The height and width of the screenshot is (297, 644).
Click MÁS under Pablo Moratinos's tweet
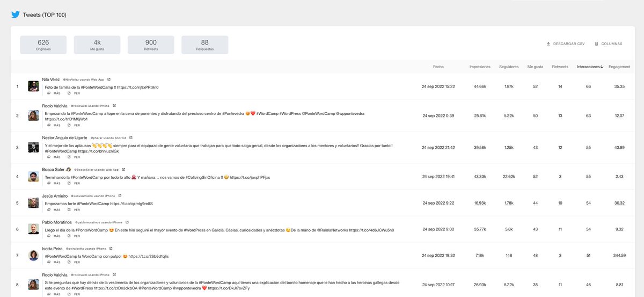pyautogui.click(x=54, y=236)
